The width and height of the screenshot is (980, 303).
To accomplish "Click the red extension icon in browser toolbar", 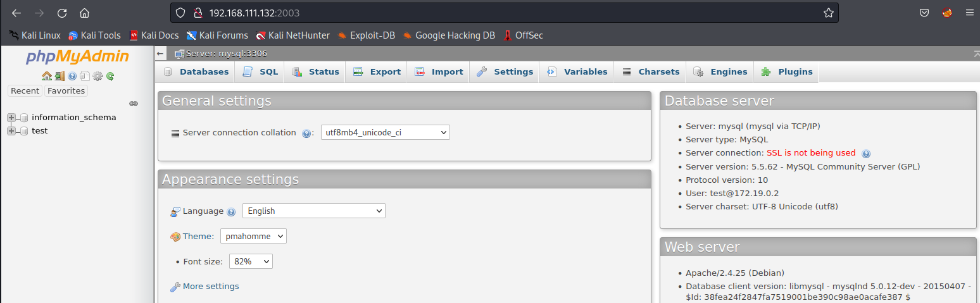I will point(947,13).
